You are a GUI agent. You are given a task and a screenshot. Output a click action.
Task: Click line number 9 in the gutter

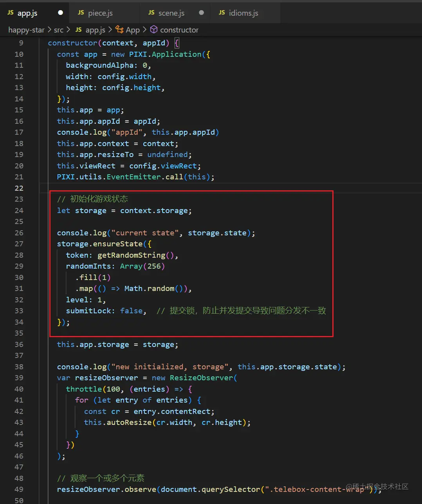click(21, 43)
